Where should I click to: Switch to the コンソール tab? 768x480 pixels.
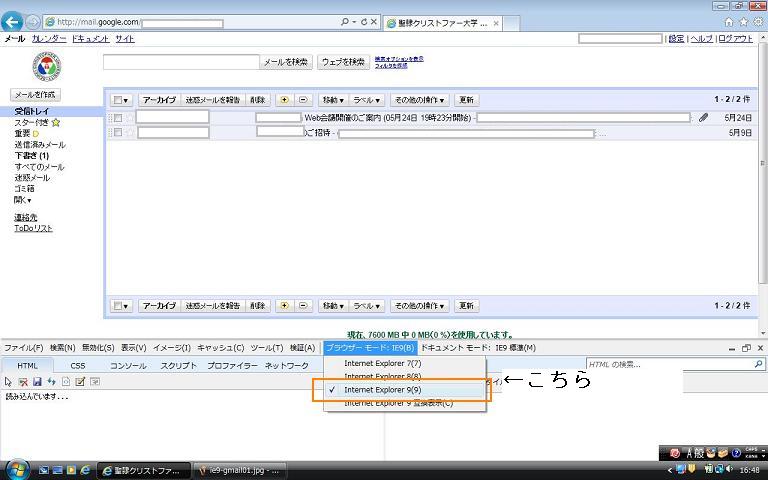pyautogui.click(x=128, y=365)
